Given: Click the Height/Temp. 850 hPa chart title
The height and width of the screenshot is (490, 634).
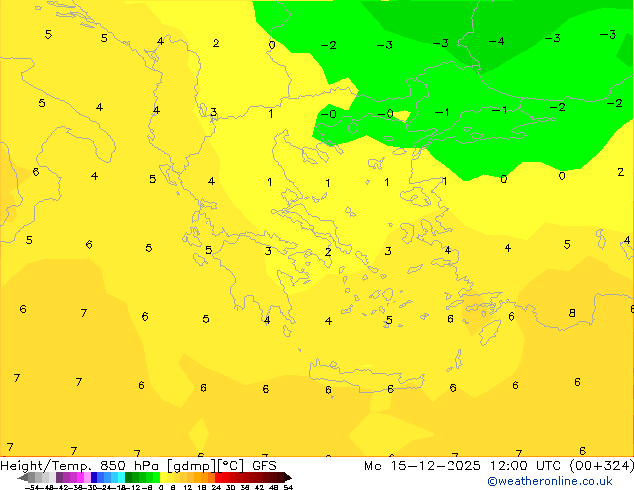Looking at the screenshot, I should coord(138,466).
